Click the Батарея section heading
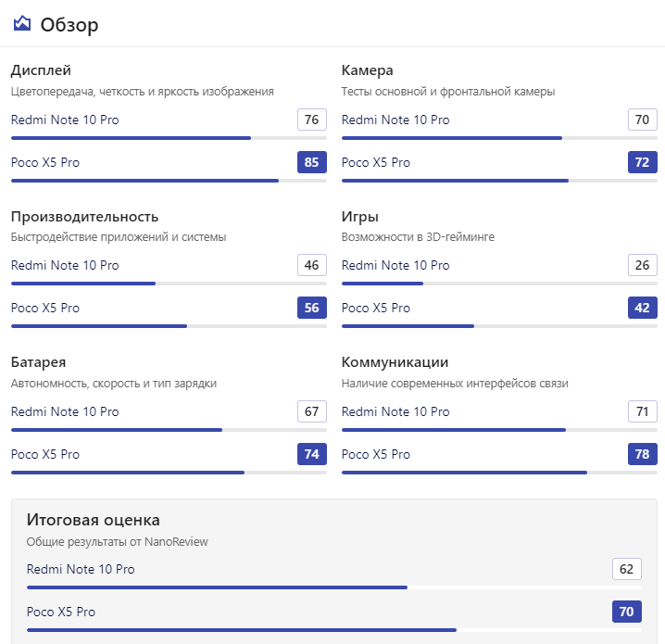The image size is (665, 644). coord(38,362)
